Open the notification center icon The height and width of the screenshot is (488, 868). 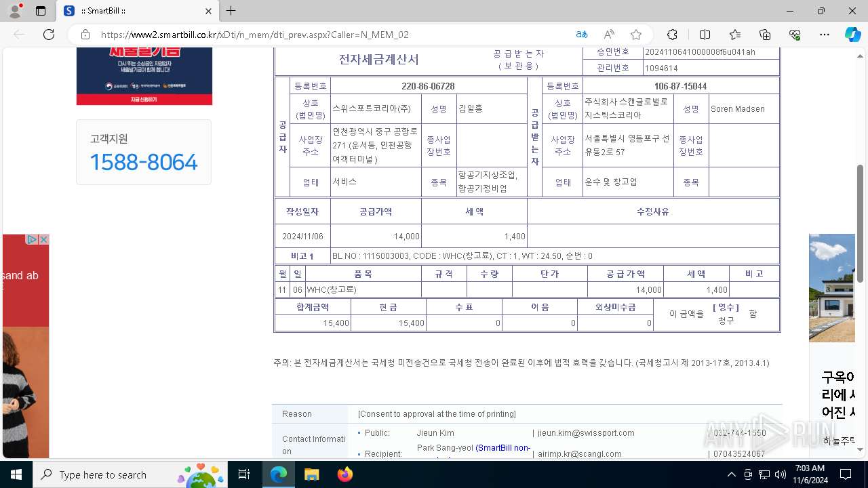(x=846, y=474)
